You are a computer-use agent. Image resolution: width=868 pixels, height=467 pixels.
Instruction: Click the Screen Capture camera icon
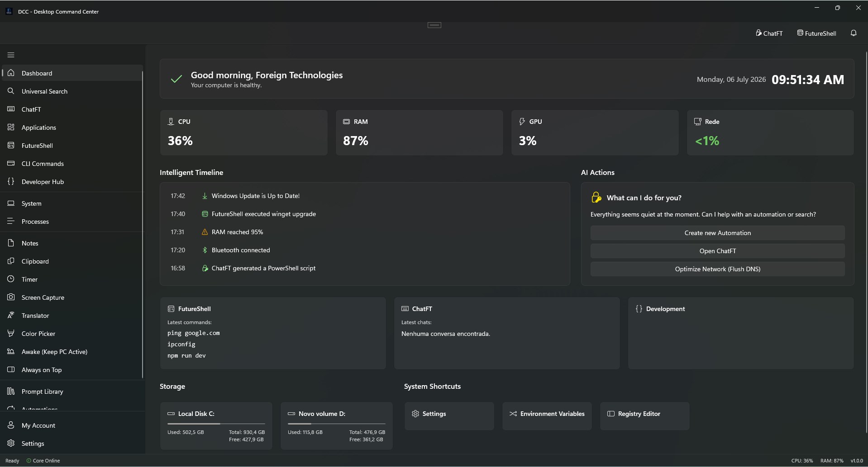[x=11, y=297]
